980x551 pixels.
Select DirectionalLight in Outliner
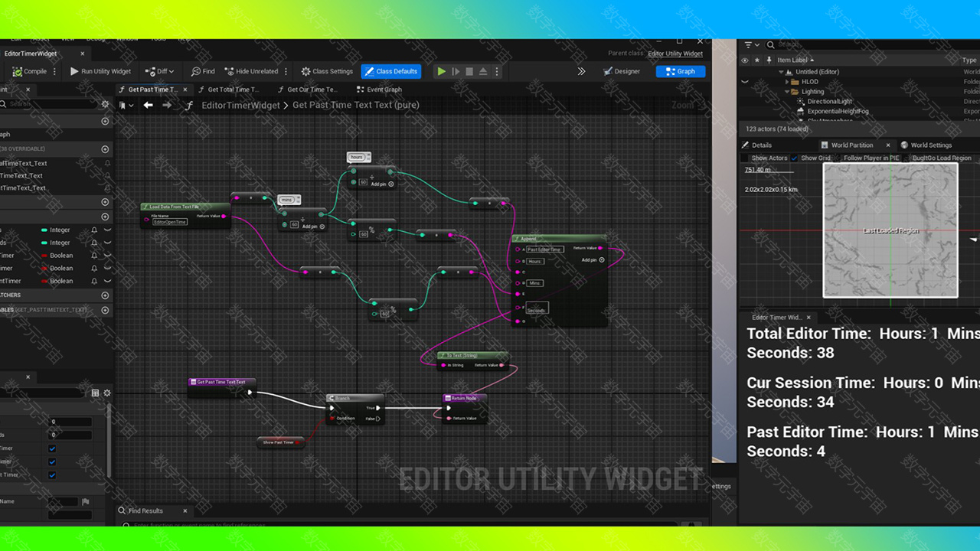coord(829,101)
